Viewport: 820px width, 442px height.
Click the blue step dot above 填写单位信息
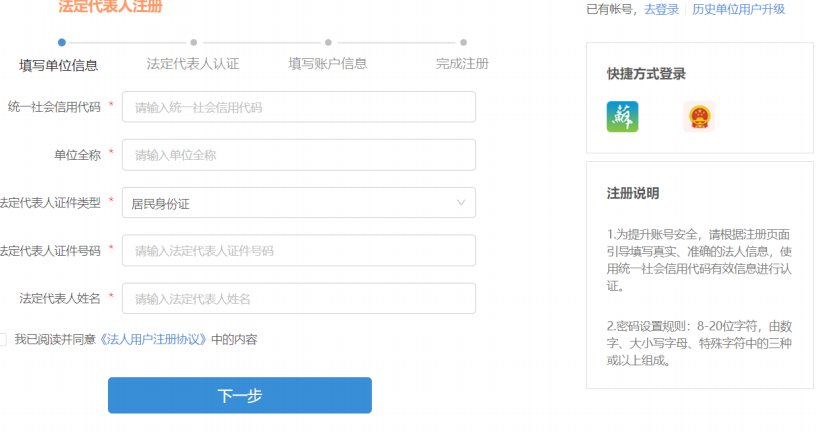(62, 43)
